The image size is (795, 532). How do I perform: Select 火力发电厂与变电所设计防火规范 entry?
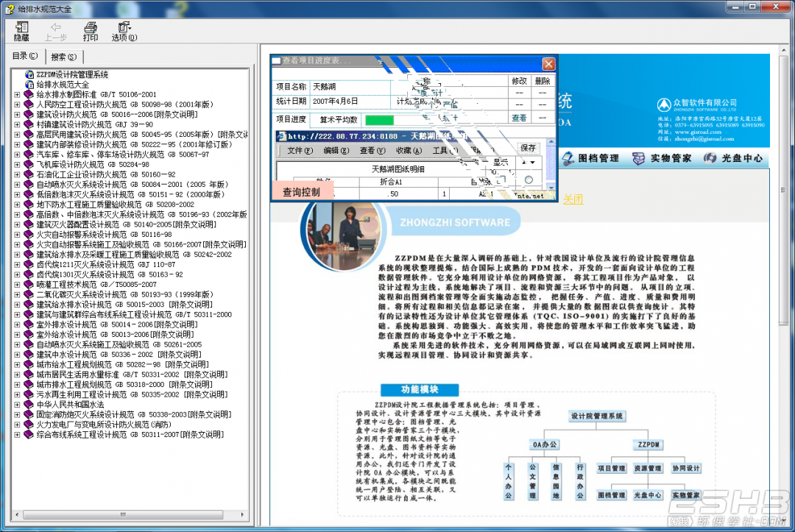click(104, 425)
